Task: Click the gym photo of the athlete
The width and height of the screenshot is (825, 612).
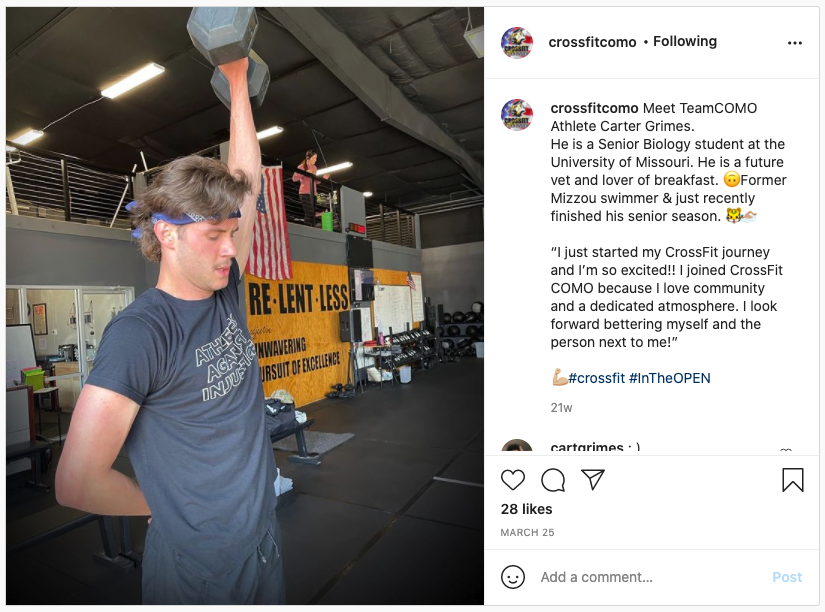Action: pyautogui.click(x=245, y=306)
